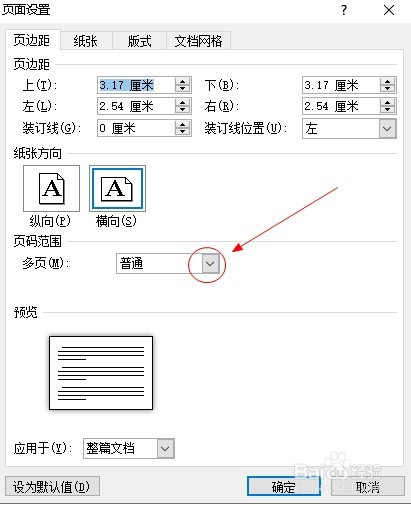Increase the 左 left margin spinner
The image size is (411, 505).
pyautogui.click(x=182, y=103)
